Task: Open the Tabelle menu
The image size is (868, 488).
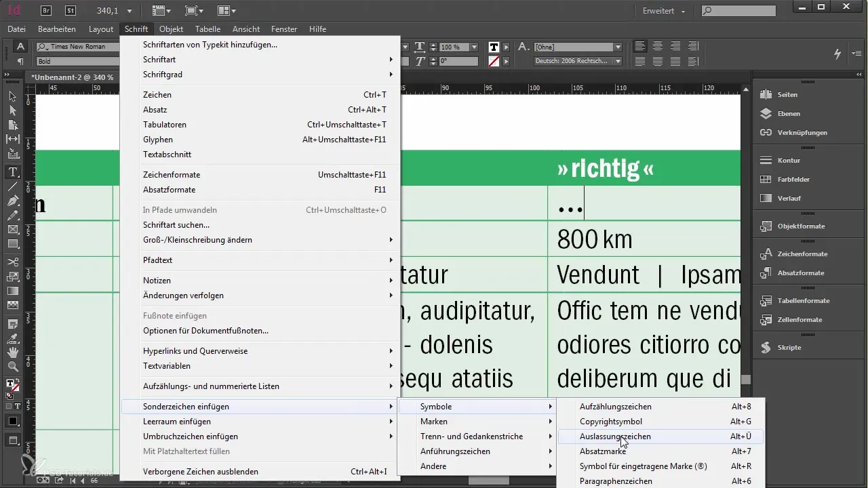Action: 208,29
